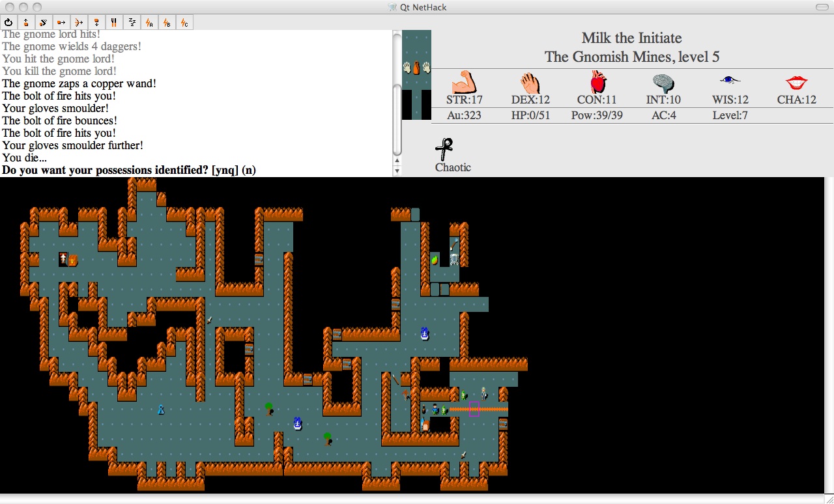Cast spell A from the toolbar

coord(150,22)
